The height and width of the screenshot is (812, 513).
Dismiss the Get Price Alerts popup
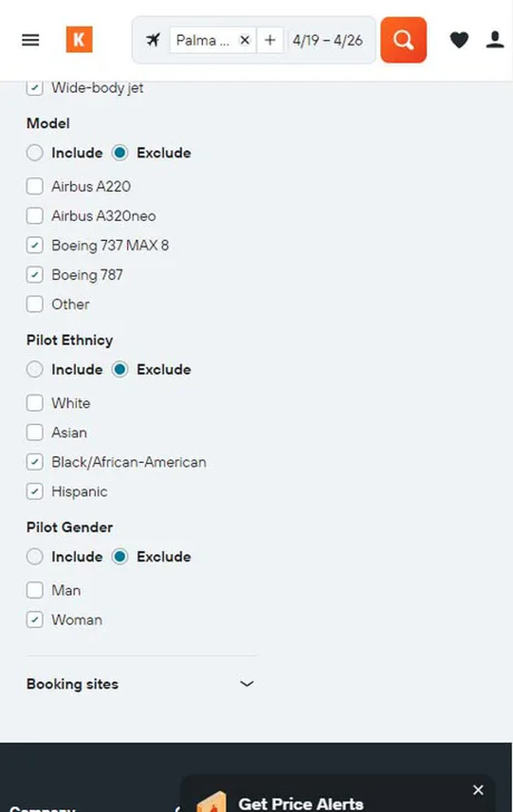(x=478, y=790)
